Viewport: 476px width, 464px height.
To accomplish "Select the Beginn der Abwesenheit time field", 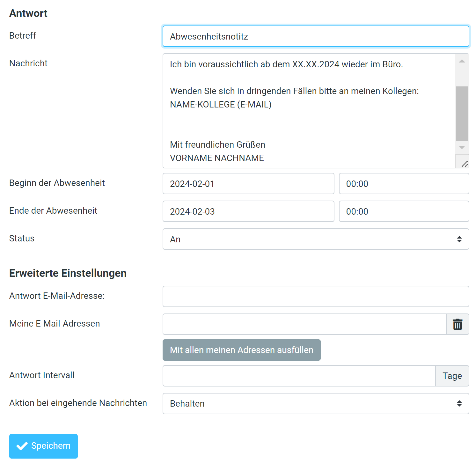I will [404, 184].
